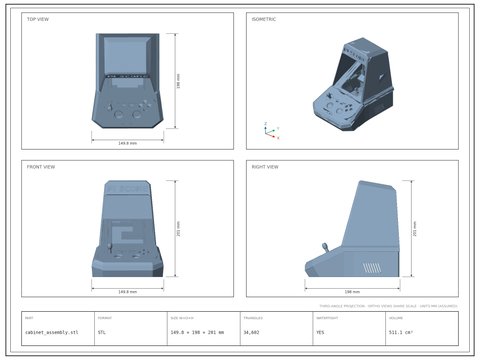The width and height of the screenshot is (480, 360).
Task: Click the ISOMETRIC view label
Action: [264, 19]
